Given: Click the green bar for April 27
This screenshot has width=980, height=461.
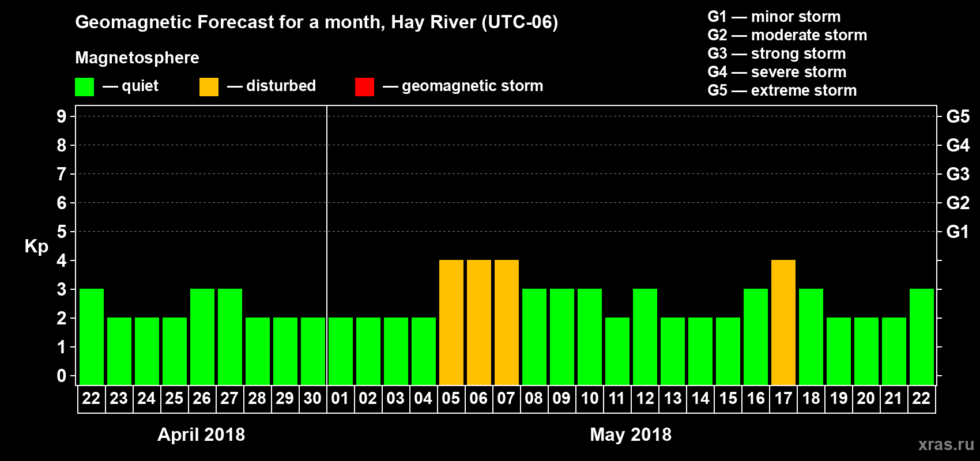Looking at the screenshot, I should pyautogui.click(x=230, y=337).
